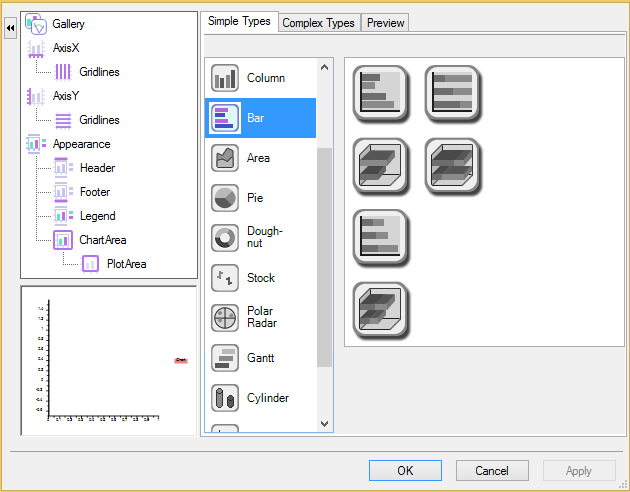Collapse the left panel with double-arrow button
The image size is (630, 492).
[x=10, y=29]
